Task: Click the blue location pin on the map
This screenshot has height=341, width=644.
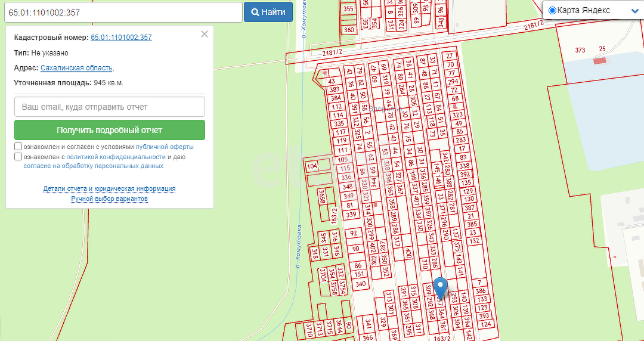Action: pyautogui.click(x=440, y=287)
